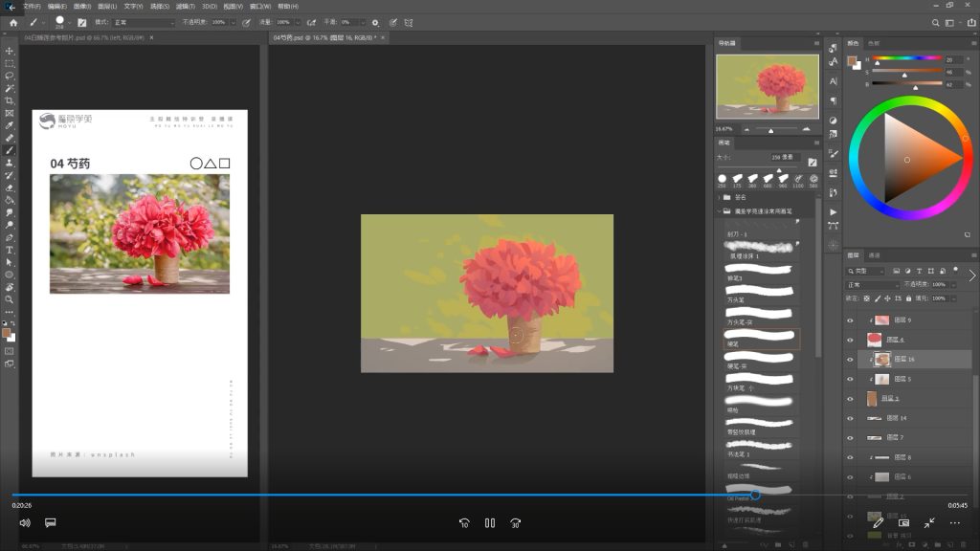
Task: Pick the Crop tool
Action: [10, 100]
